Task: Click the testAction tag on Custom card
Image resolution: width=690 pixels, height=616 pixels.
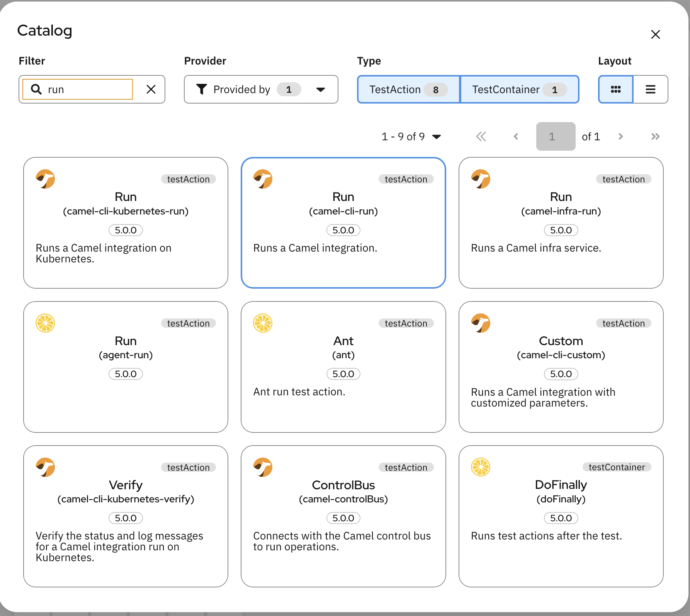Action: click(x=624, y=323)
